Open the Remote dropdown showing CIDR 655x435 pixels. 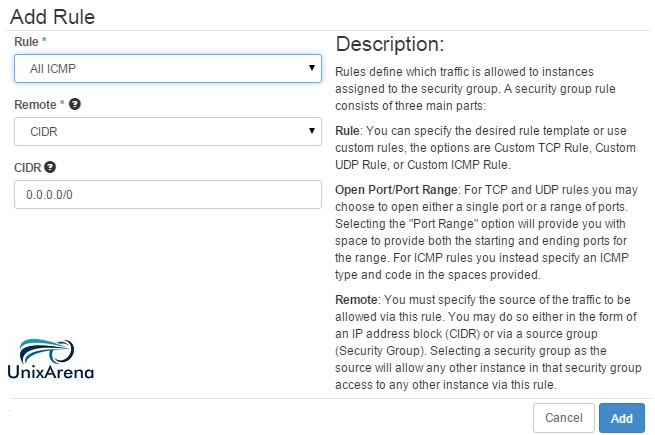[x=168, y=132]
